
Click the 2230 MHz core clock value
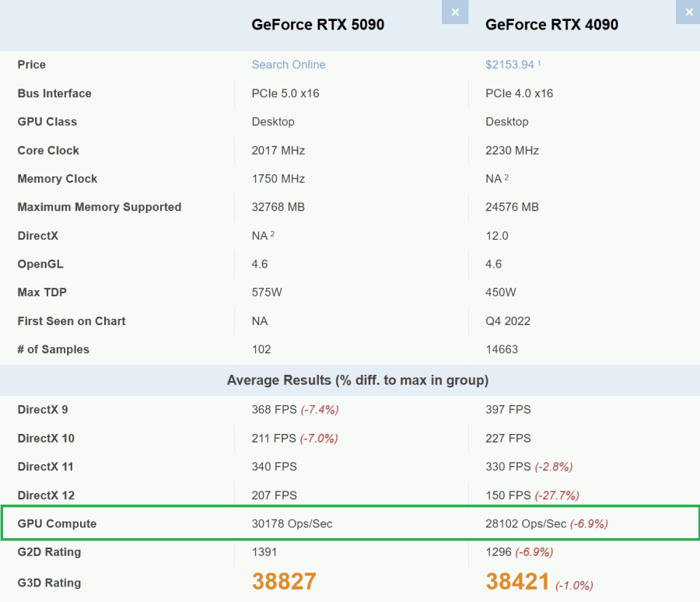(512, 151)
